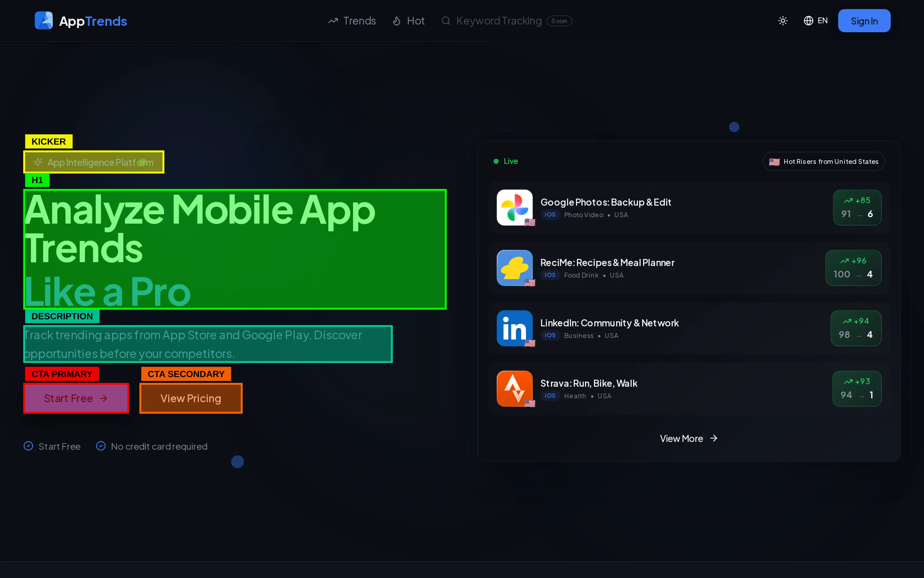Select Keyword Tracking nav item
924x578 pixels.
point(506,21)
